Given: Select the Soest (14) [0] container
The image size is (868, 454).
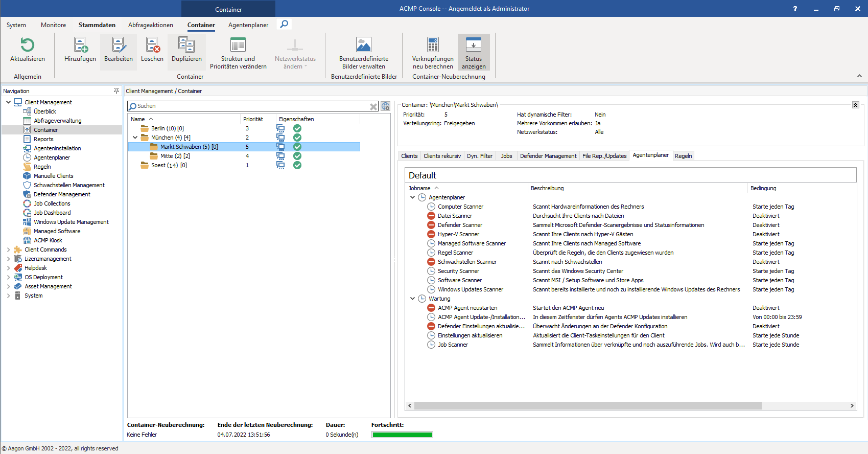Looking at the screenshot, I should [x=169, y=165].
